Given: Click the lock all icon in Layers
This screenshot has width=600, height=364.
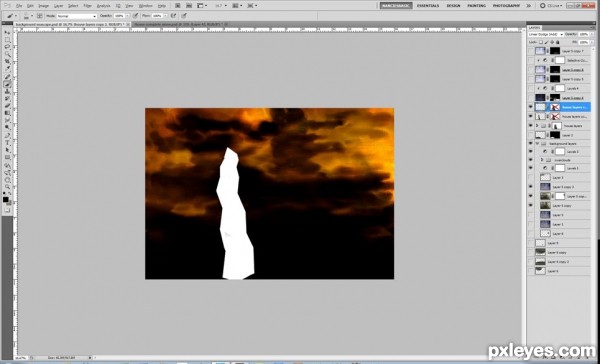Looking at the screenshot, I should [558, 42].
